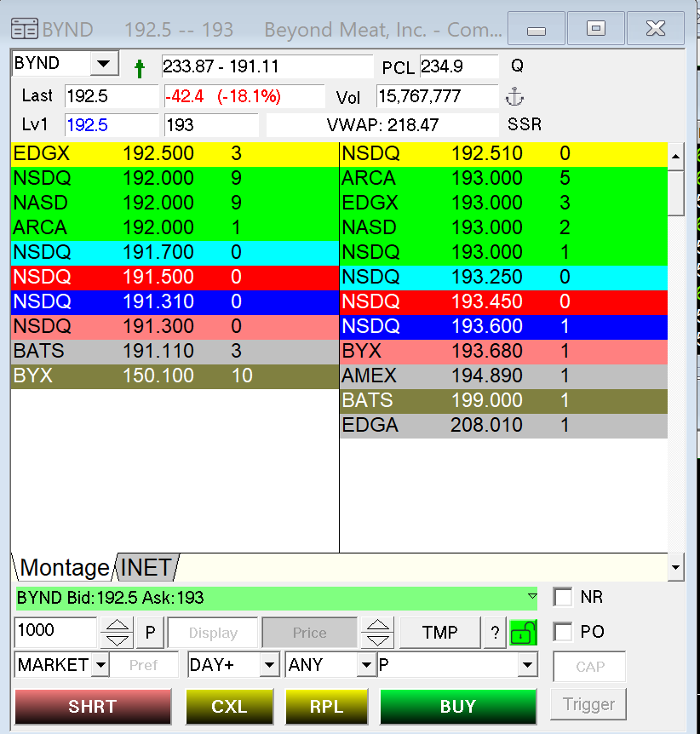The height and width of the screenshot is (734, 700).
Task: Click the green up-arrow tick indicator
Action: pos(139,68)
